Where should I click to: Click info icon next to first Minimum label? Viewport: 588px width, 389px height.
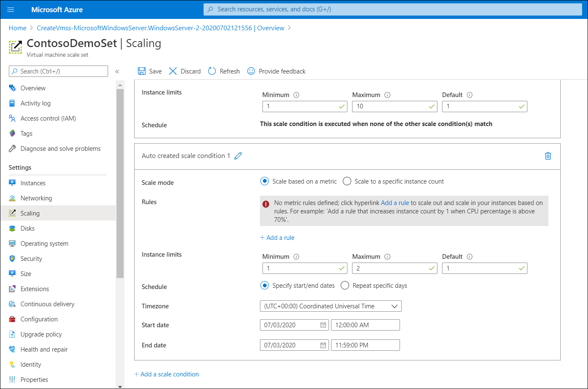click(x=296, y=95)
